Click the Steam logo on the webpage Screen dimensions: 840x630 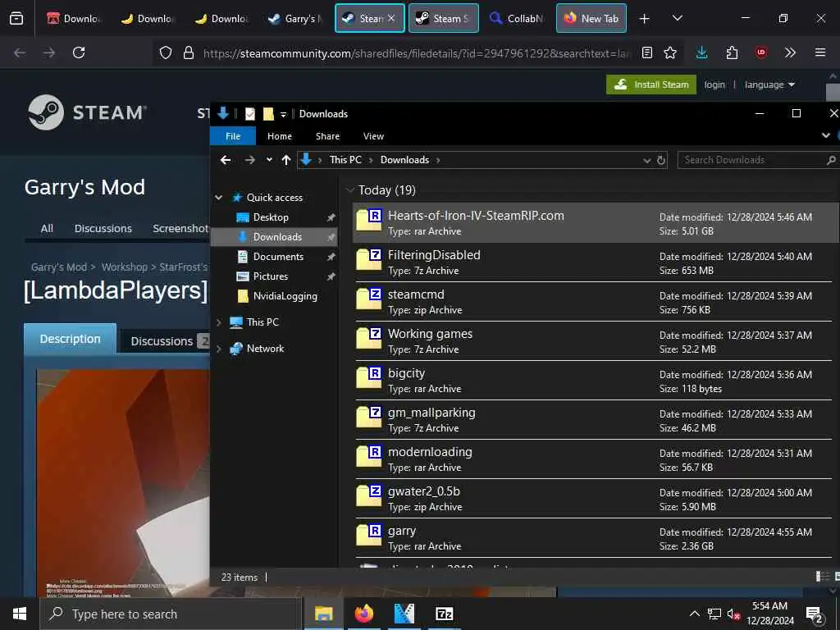coord(87,112)
